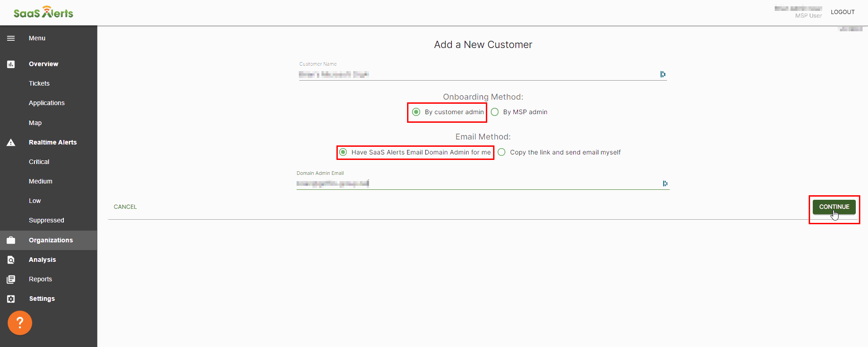The image size is (868, 347).
Task: Select the By customer admin radio button
Action: coord(416,112)
